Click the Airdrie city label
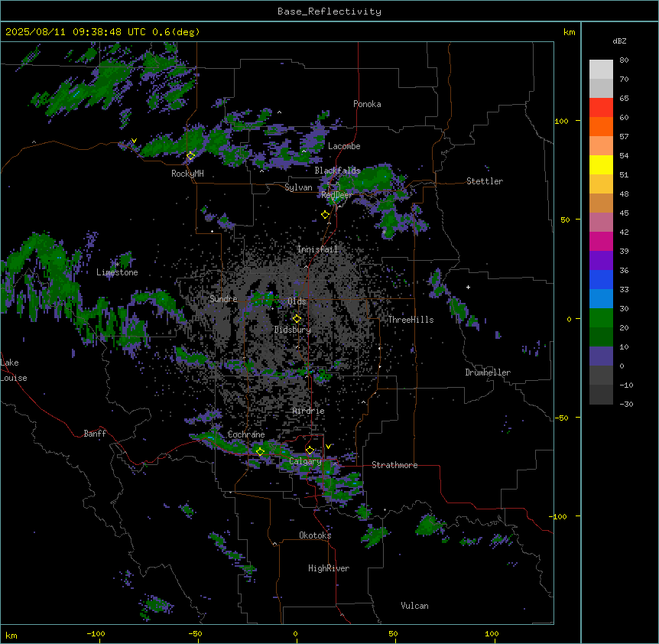 click(x=309, y=411)
